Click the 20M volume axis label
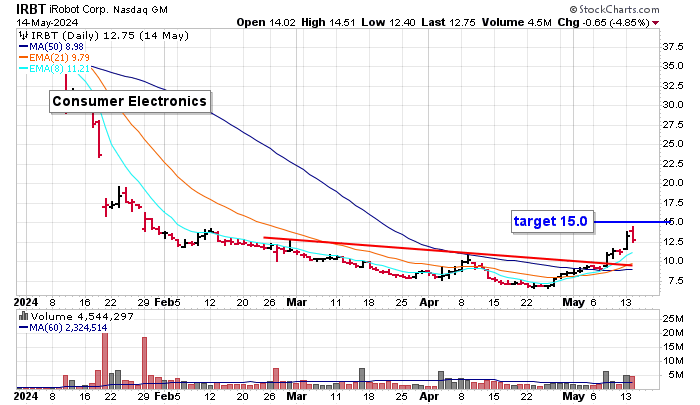This screenshot has width=700, height=405. (673, 333)
